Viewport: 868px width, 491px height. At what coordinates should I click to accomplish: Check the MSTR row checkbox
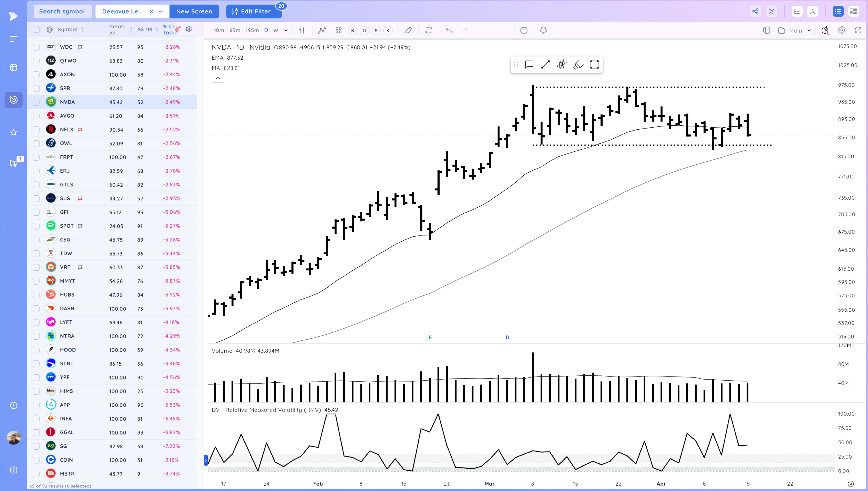coord(36,474)
